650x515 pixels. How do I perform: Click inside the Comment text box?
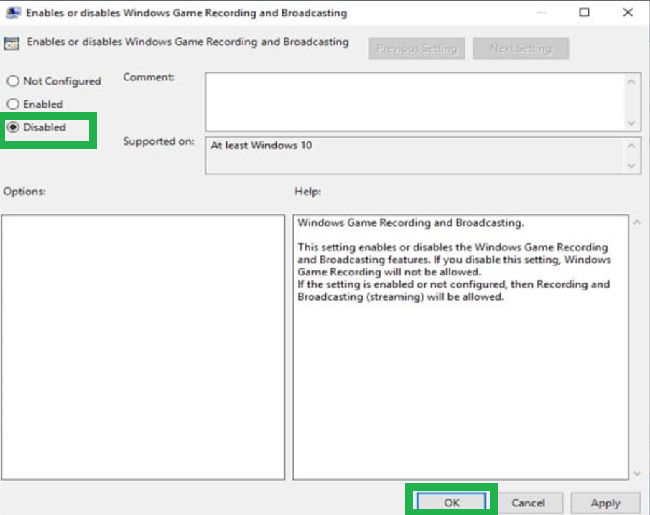[x=415, y=102]
